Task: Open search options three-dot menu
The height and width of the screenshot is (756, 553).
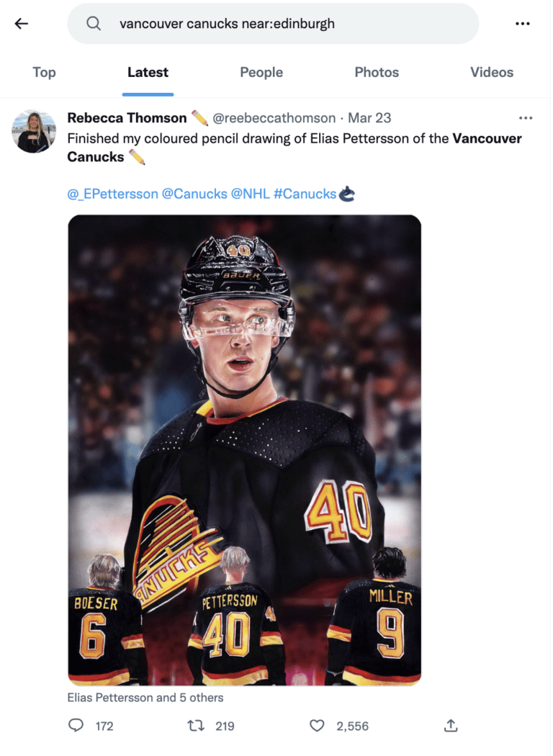Action: pos(523,24)
